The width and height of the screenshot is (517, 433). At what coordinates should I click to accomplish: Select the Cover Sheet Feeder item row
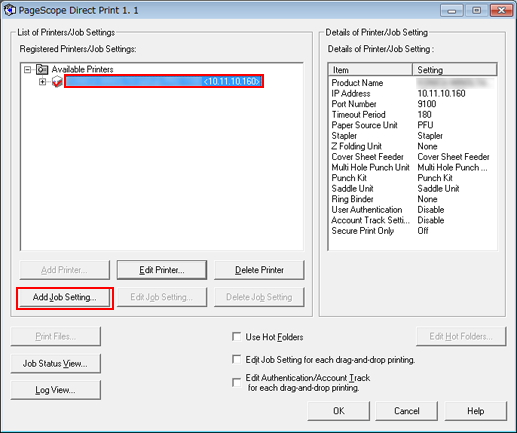(413, 157)
